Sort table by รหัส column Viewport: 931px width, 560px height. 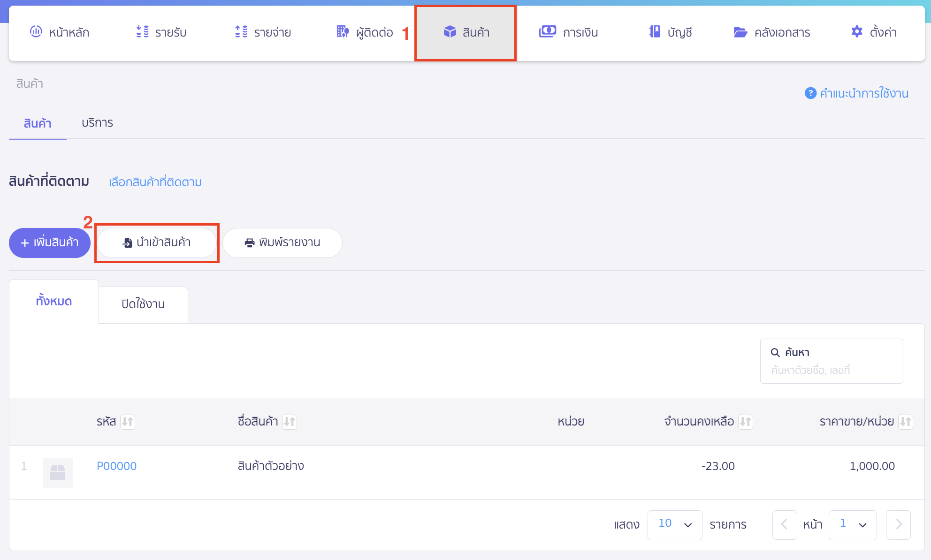coord(128,422)
